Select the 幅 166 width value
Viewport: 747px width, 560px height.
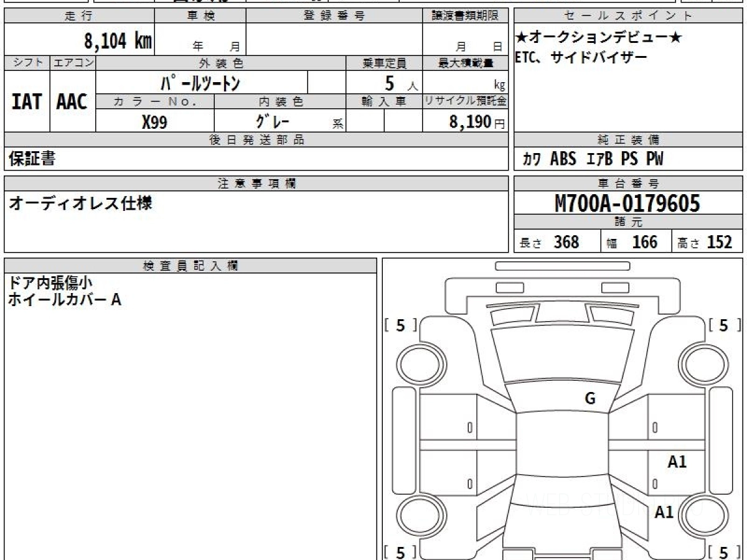click(x=632, y=242)
